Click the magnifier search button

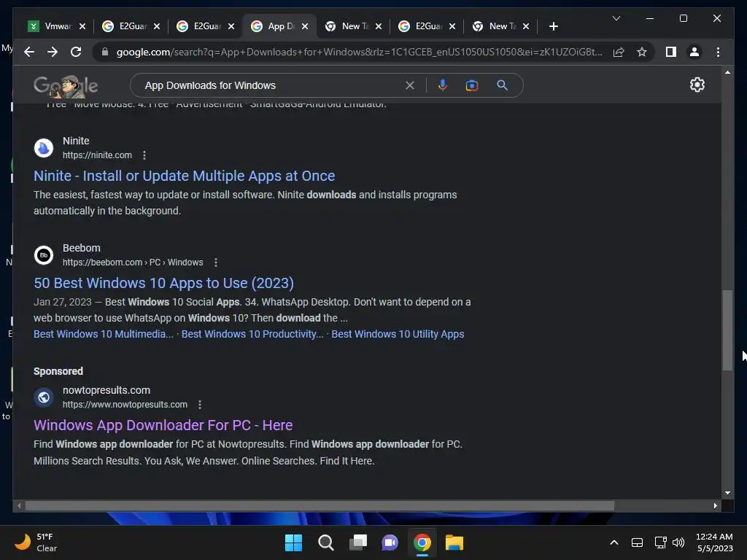(x=502, y=85)
